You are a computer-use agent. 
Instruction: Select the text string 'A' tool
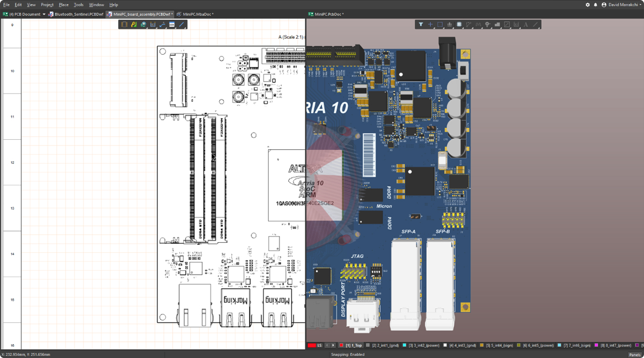coord(526,25)
